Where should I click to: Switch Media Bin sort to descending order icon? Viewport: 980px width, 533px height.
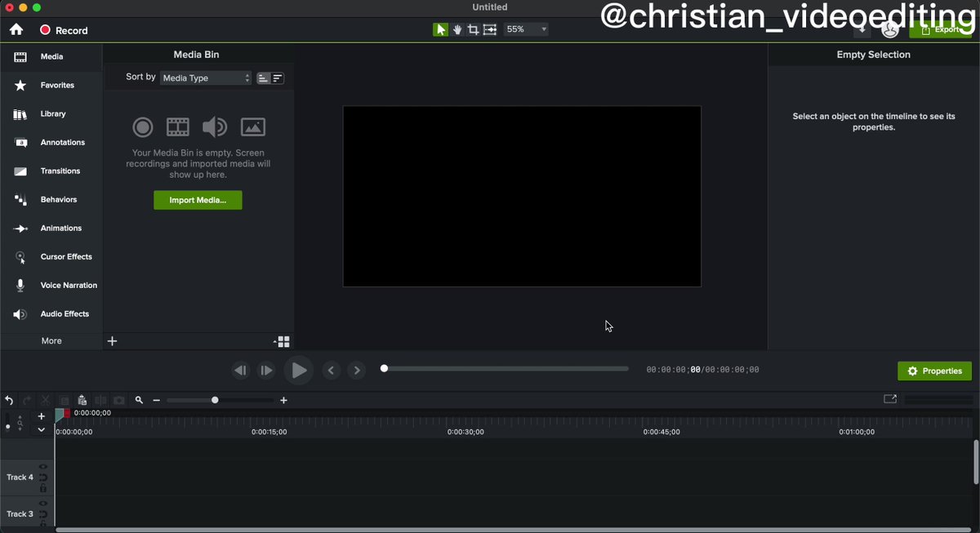pyautogui.click(x=278, y=78)
